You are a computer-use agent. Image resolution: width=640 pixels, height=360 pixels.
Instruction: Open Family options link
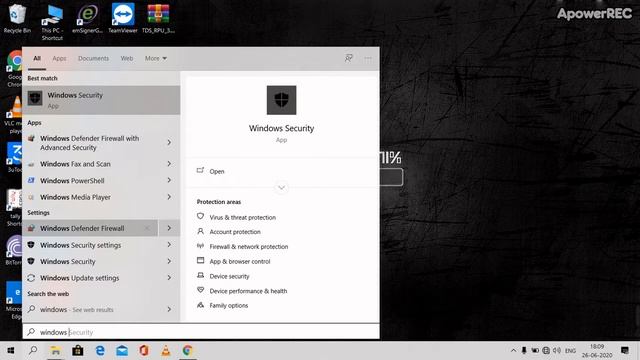(x=229, y=305)
